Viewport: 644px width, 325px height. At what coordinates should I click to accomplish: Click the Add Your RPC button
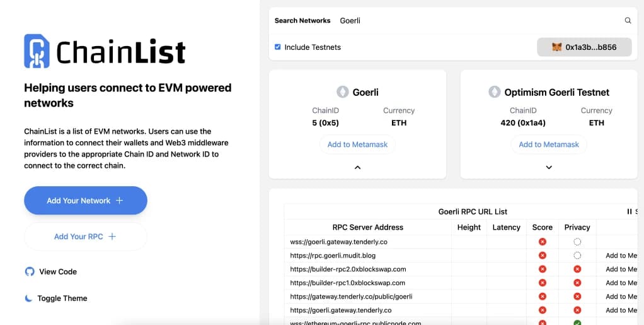[85, 237]
